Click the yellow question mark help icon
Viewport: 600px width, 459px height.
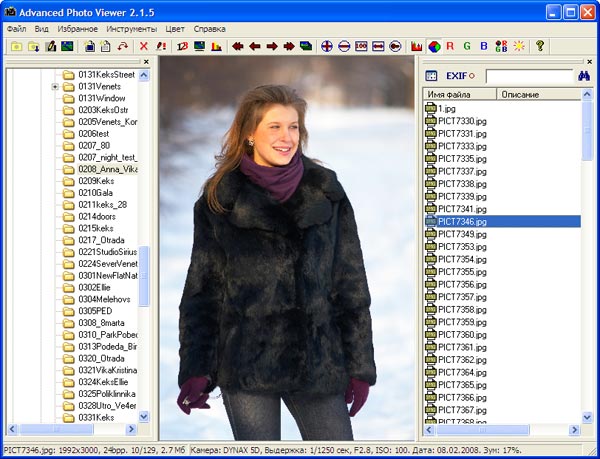[x=541, y=46]
